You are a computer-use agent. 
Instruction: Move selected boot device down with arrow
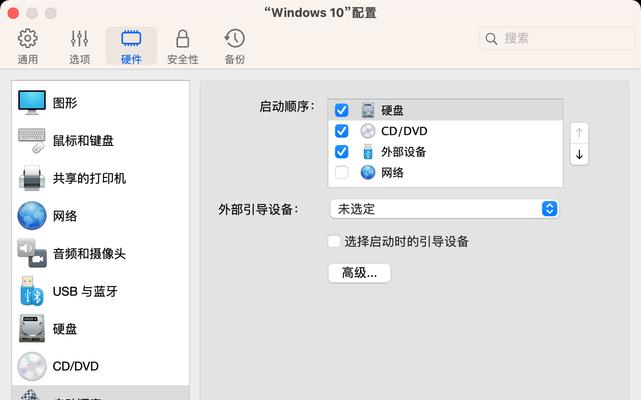click(x=579, y=155)
